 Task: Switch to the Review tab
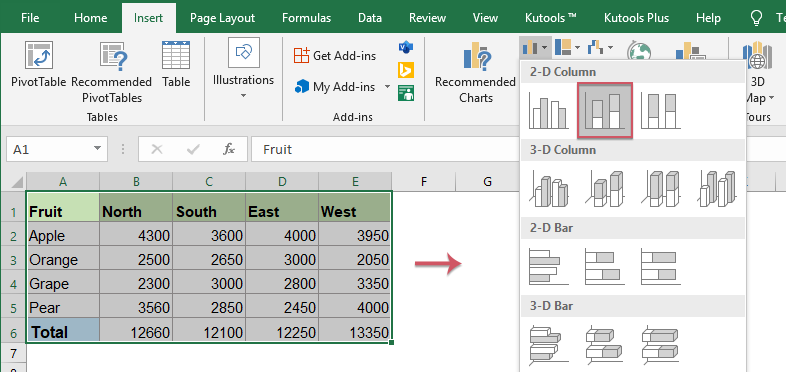(x=427, y=18)
